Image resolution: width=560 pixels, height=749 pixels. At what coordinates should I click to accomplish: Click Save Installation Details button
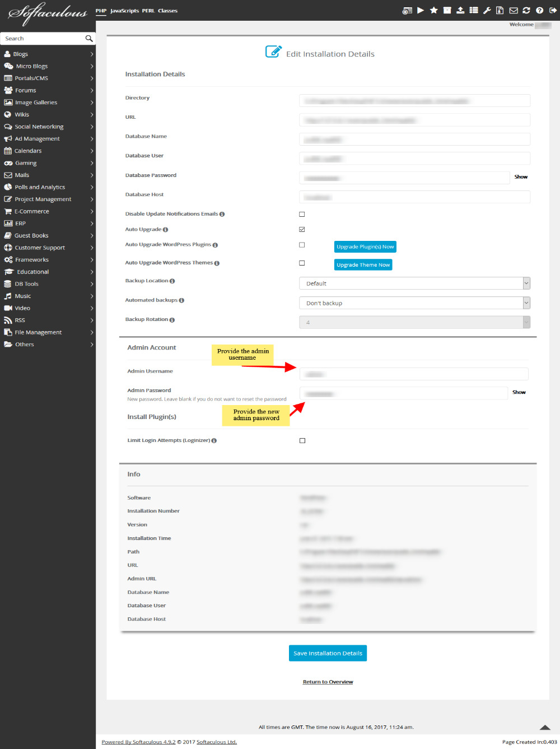[x=328, y=653]
